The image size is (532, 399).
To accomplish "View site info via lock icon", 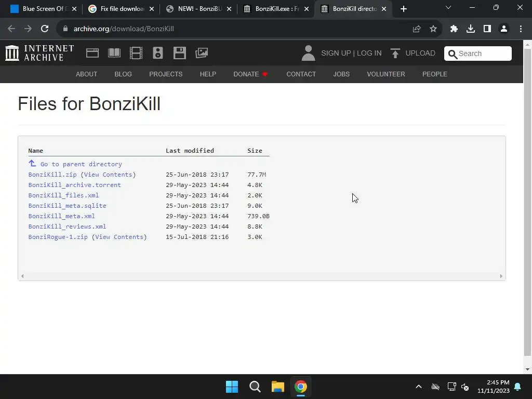I will point(65,29).
